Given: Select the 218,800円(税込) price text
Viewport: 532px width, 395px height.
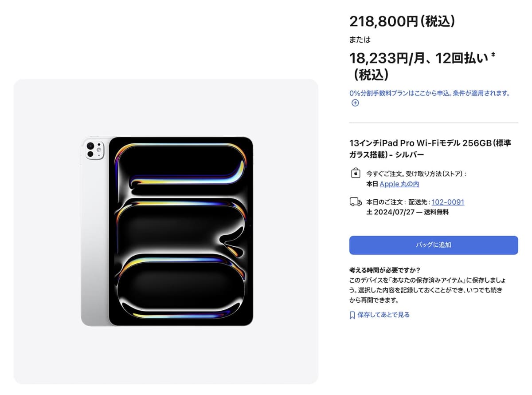Looking at the screenshot, I should [x=401, y=20].
